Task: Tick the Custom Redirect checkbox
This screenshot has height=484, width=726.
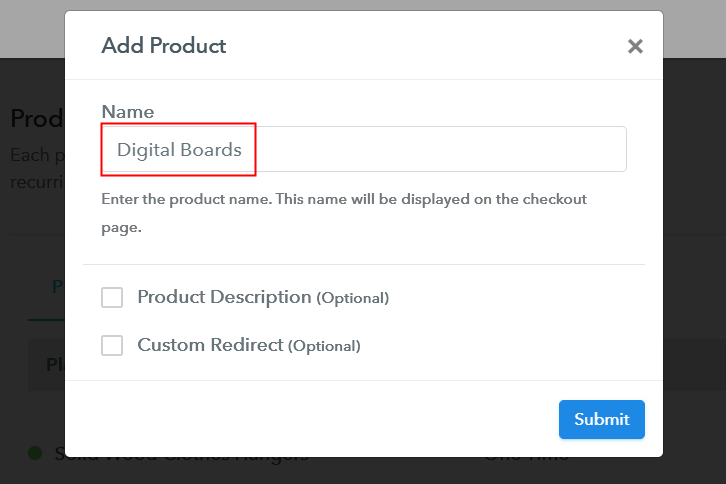Action: coord(112,346)
